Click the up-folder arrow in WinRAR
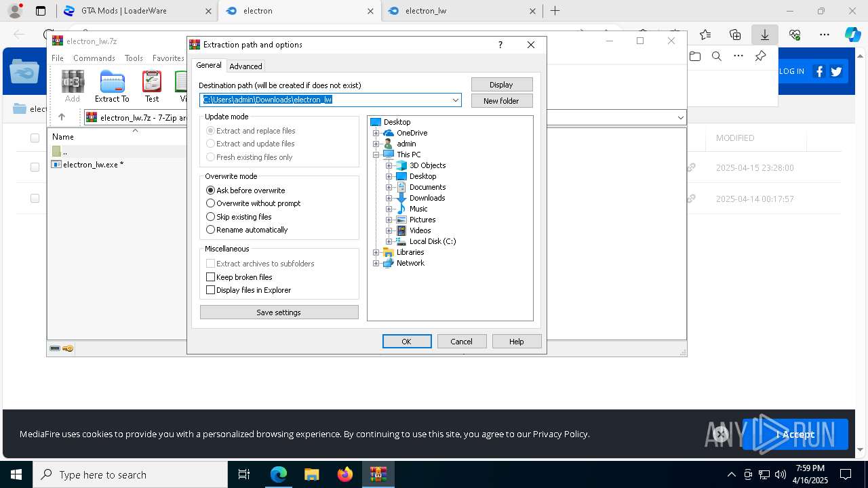868x488 pixels. [62, 117]
